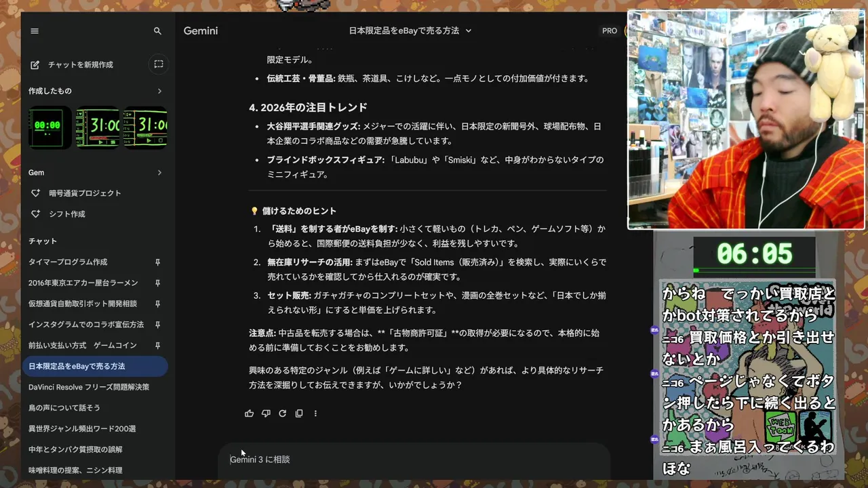Viewport: 868px width, 488px height.
Task: Open third timer thumbnail in 作成したもの
Action: (145, 127)
